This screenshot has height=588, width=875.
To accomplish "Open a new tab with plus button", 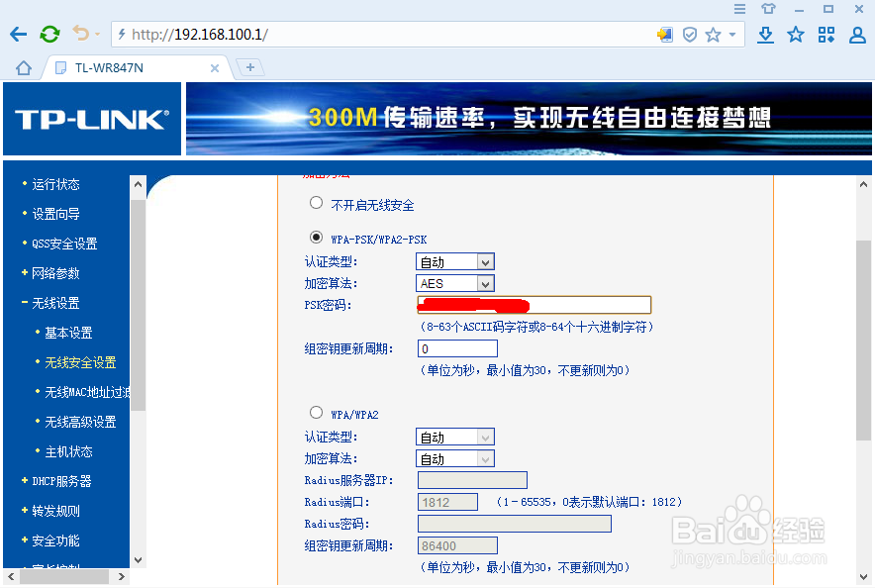I will click(250, 67).
